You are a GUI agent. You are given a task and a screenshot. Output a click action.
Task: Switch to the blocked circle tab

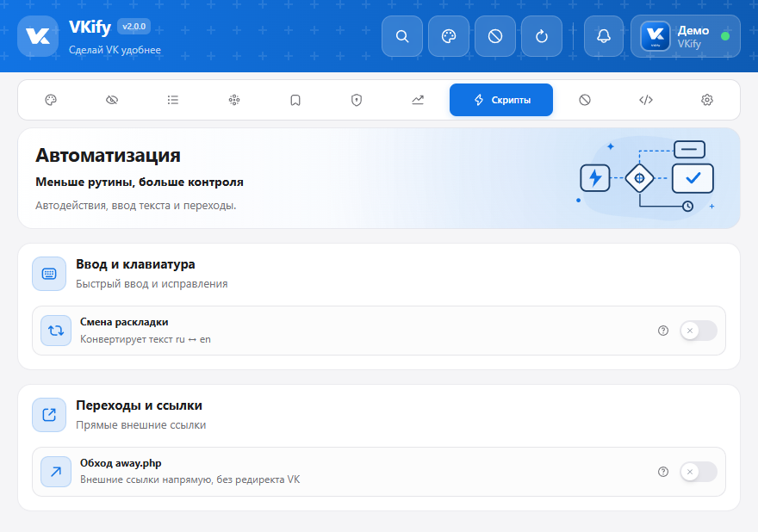click(x=585, y=100)
